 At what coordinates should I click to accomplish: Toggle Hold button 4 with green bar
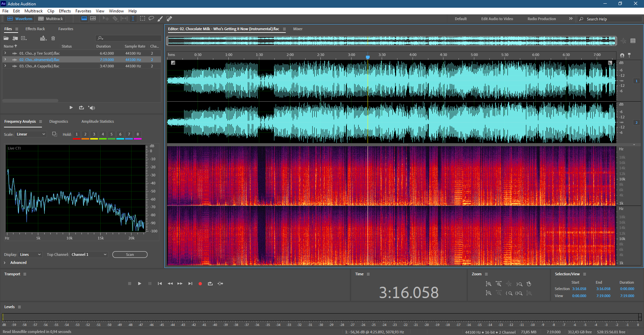click(103, 135)
